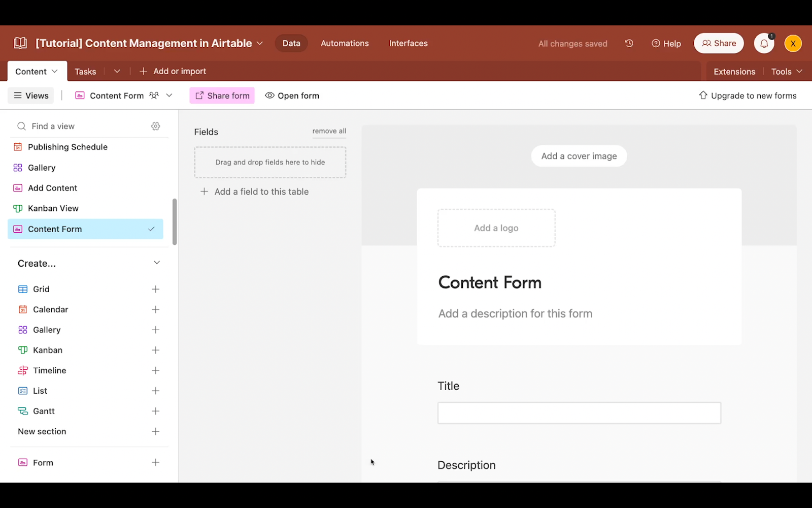Click Open form
Image resolution: width=812 pixels, height=508 pixels.
point(292,96)
